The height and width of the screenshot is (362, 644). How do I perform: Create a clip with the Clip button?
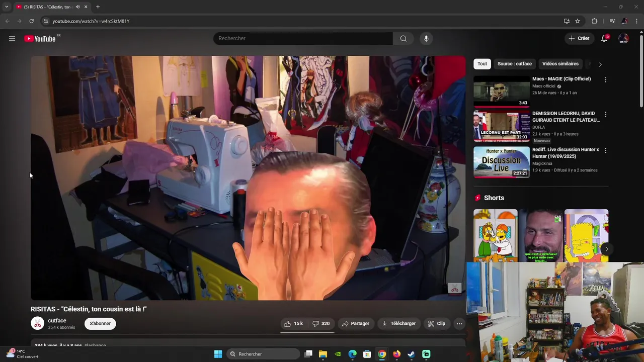point(436,324)
